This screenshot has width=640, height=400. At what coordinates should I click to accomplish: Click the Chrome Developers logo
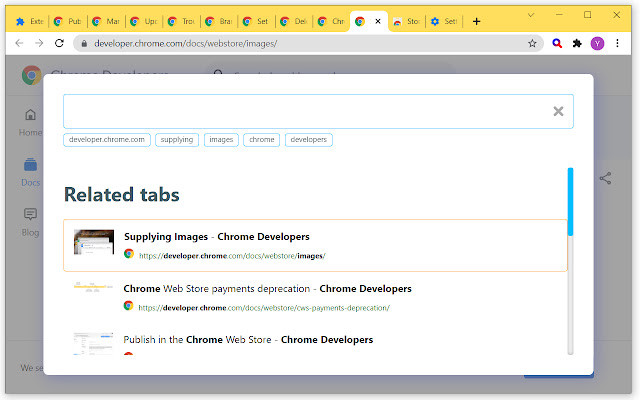click(x=32, y=75)
